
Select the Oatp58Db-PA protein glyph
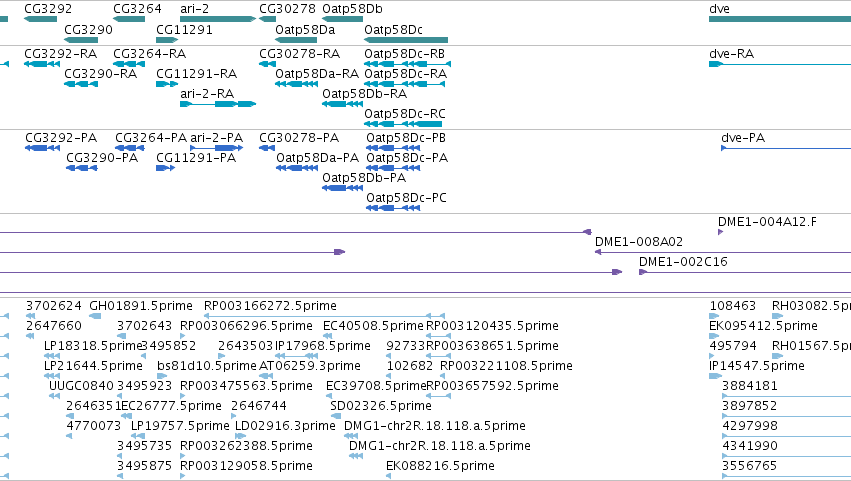342,188
